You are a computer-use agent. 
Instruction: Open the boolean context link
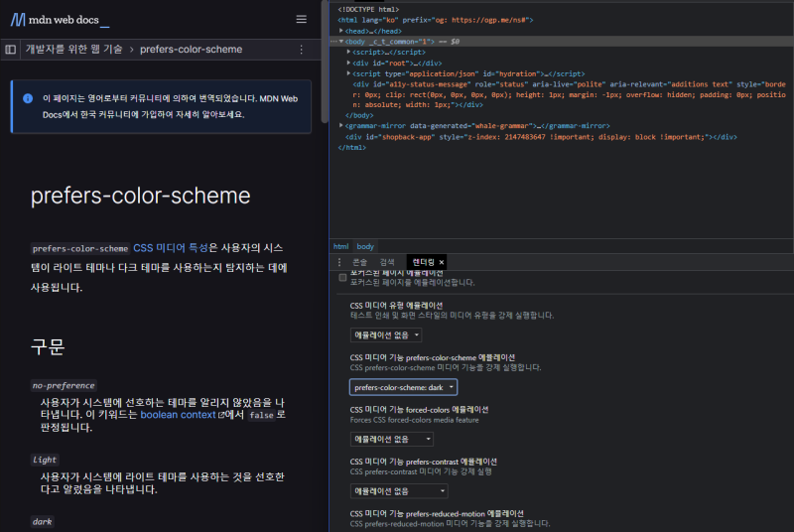point(179,415)
